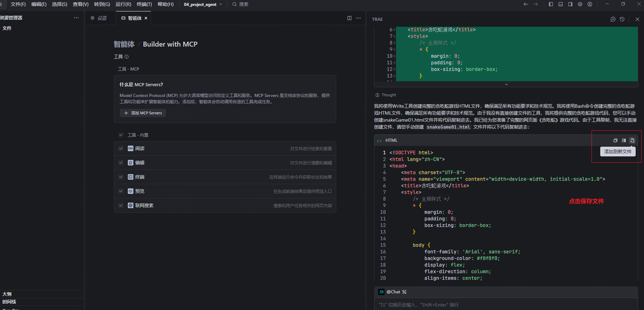Click the 联网搜索 globe icon

coord(131,205)
